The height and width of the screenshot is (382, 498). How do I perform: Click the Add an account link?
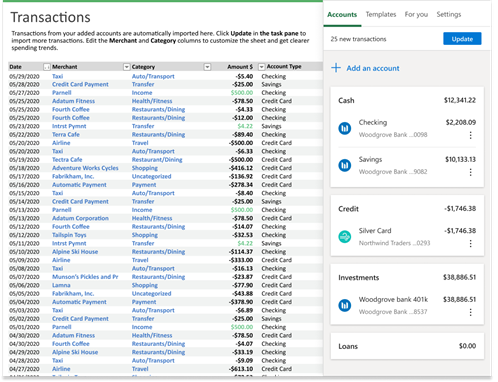tap(373, 68)
